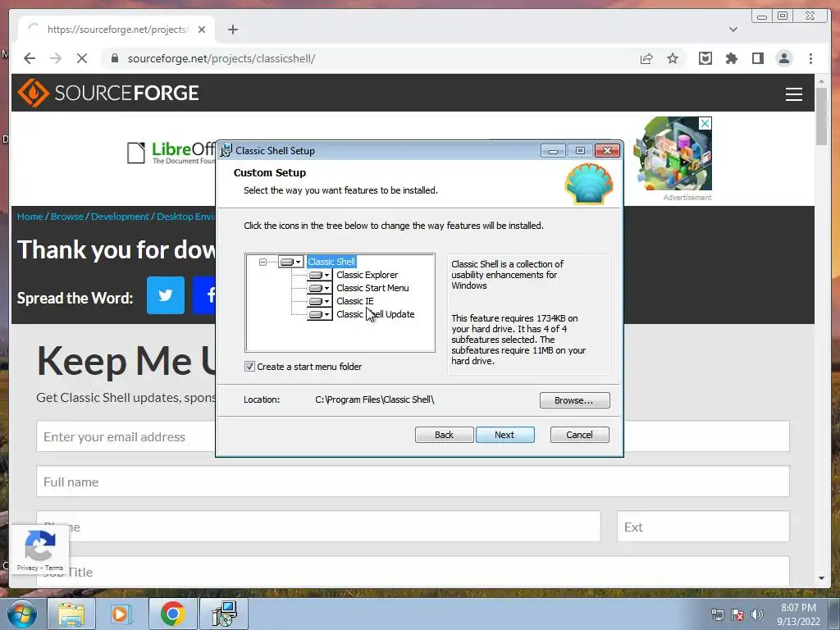Collapse the Classic Shell tree node

(x=262, y=262)
